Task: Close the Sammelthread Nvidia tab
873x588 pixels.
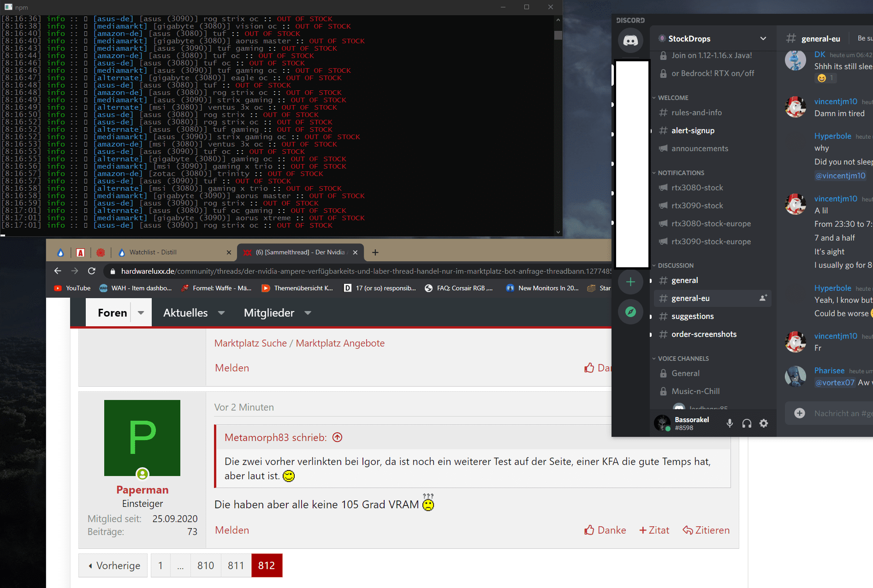Action: click(355, 252)
